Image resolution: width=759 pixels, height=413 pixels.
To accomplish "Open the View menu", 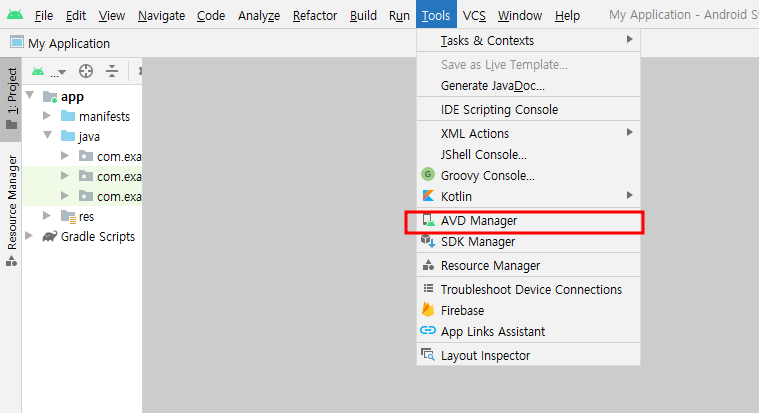I will click(112, 16).
